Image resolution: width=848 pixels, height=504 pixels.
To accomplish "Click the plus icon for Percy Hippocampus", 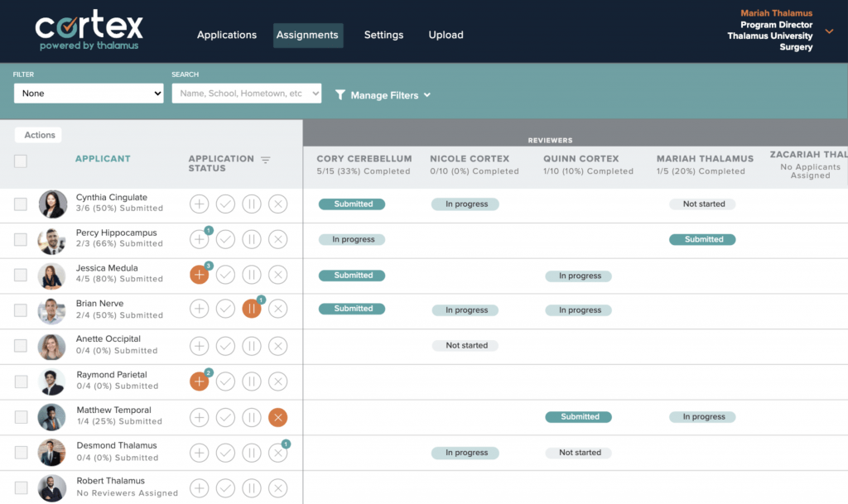I will pos(199,239).
